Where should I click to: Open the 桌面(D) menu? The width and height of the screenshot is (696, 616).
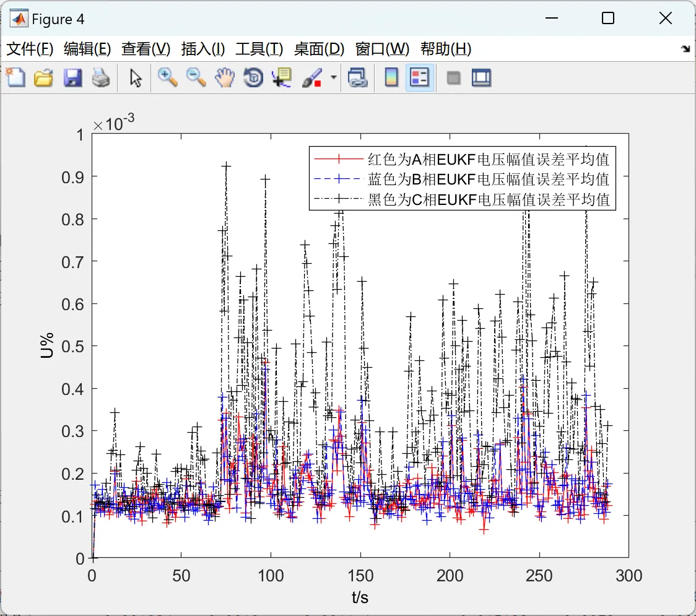click(319, 49)
